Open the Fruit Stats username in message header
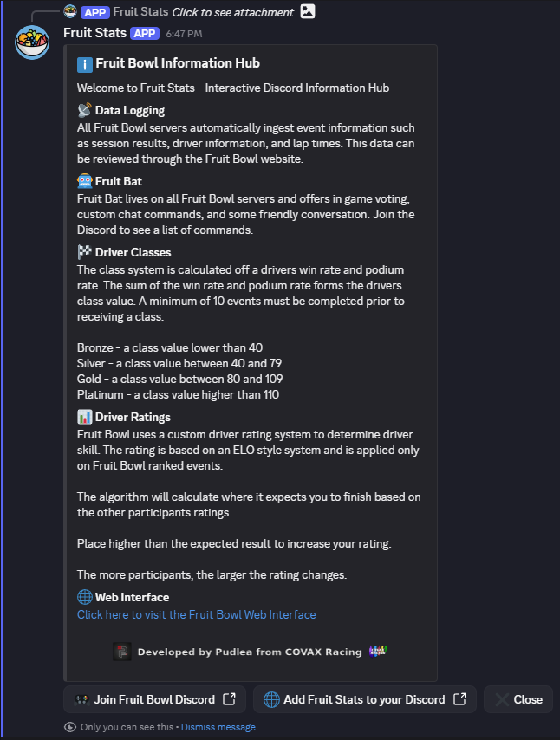This screenshot has height=740, width=560. [94, 33]
